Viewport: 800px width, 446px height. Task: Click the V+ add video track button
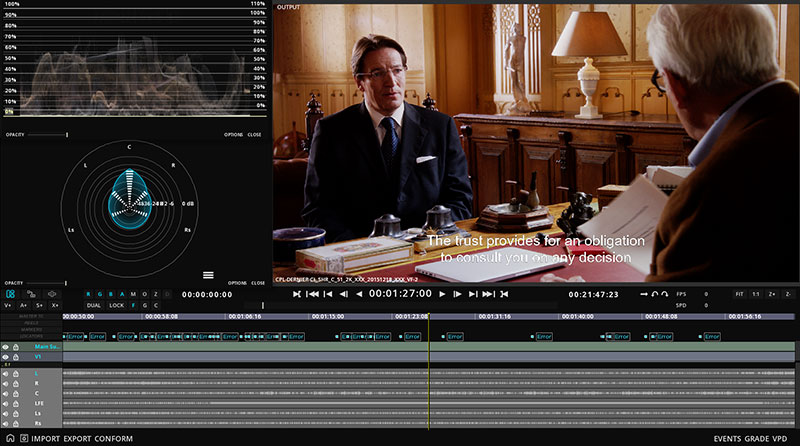(8, 305)
